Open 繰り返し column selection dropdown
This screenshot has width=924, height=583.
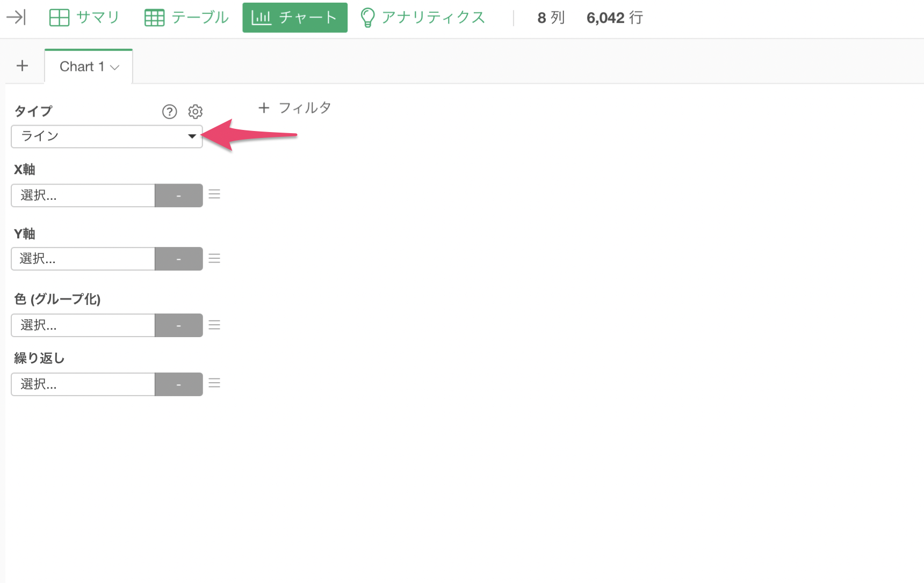tap(83, 384)
